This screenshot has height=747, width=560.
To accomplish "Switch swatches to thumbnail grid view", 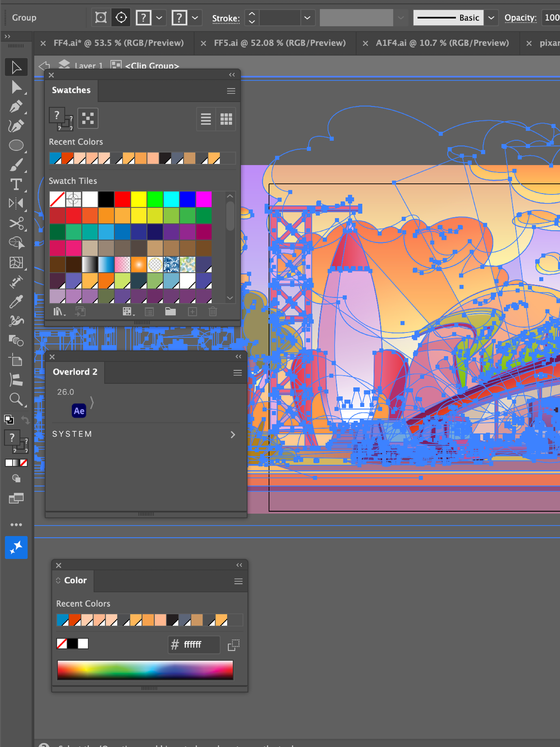I will tap(226, 119).
